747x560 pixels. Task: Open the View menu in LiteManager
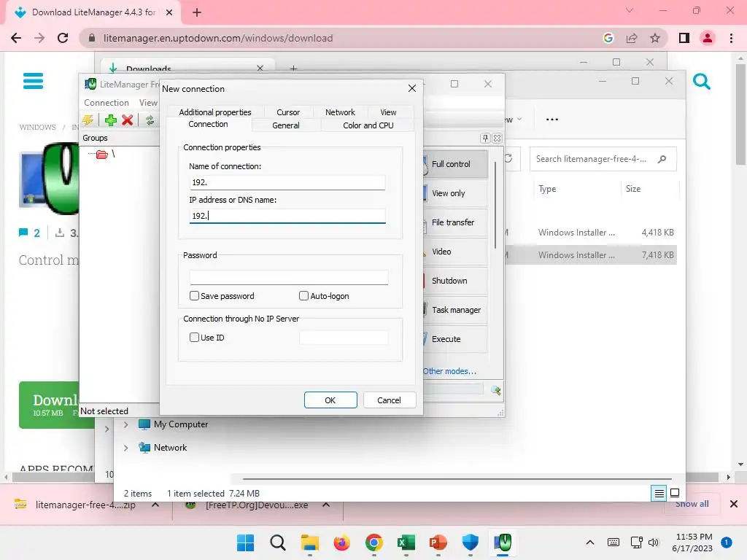[x=148, y=103]
